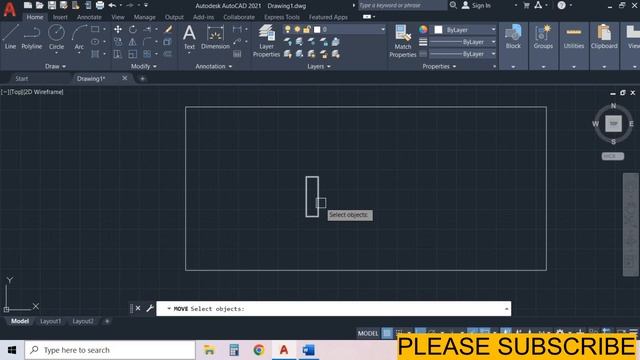
Task: Switch to the Manage ribbon tab
Action: click(144, 17)
